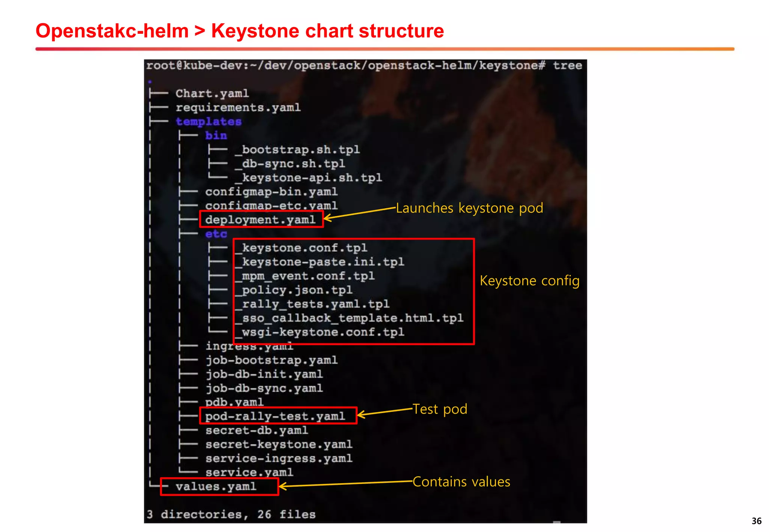Select requirements.yaml in the tree
The image size is (769, 532).
coord(238,108)
